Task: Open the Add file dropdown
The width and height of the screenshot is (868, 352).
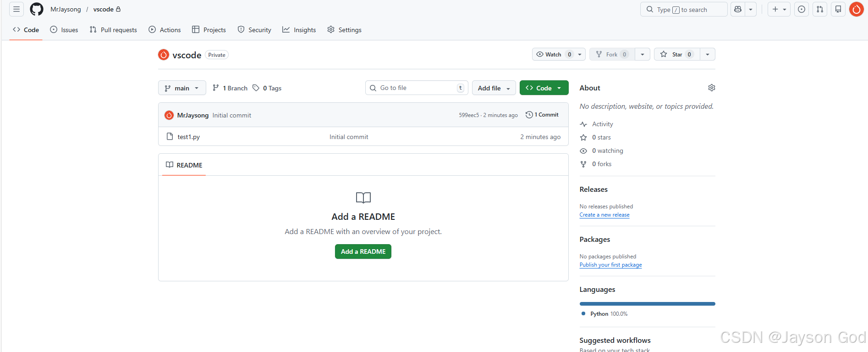Action: click(x=494, y=88)
